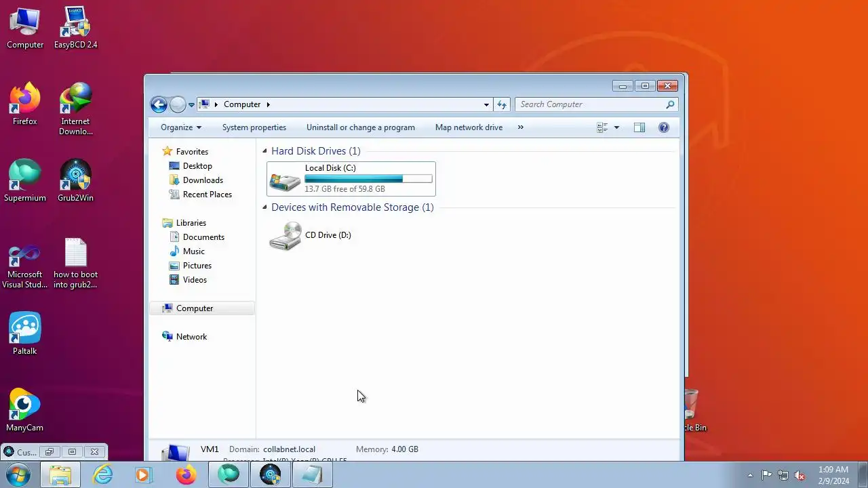
Task: Open recent pages dropdown next to forward
Action: tap(191, 104)
